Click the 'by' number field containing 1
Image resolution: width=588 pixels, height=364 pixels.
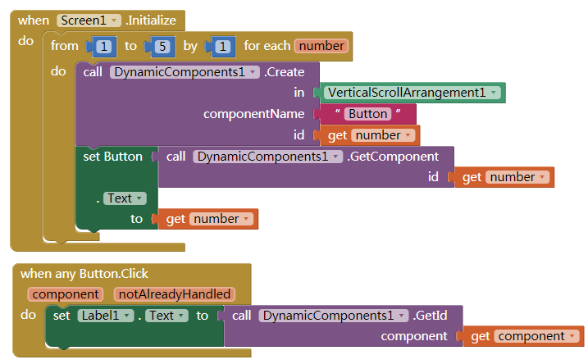[x=221, y=47]
